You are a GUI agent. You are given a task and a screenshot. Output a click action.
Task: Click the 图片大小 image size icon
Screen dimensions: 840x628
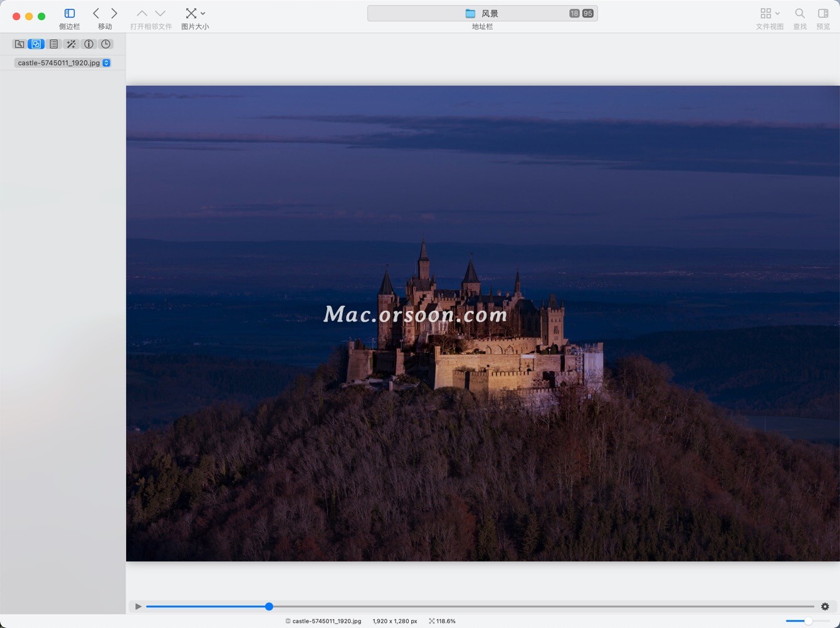(191, 13)
